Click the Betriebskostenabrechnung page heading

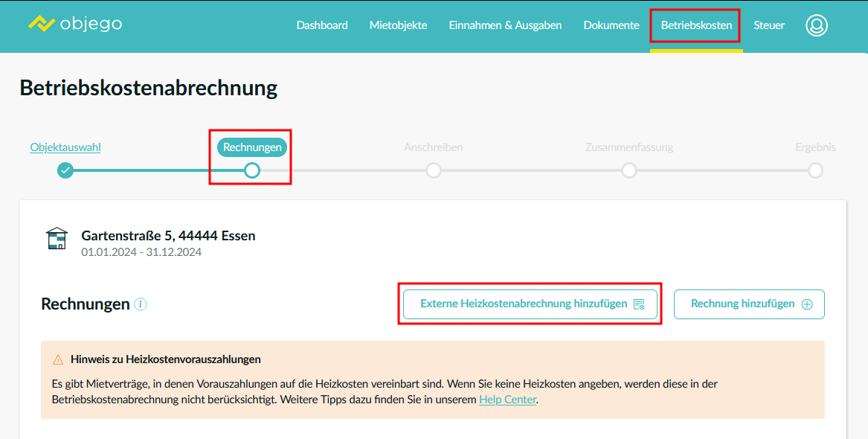149,88
